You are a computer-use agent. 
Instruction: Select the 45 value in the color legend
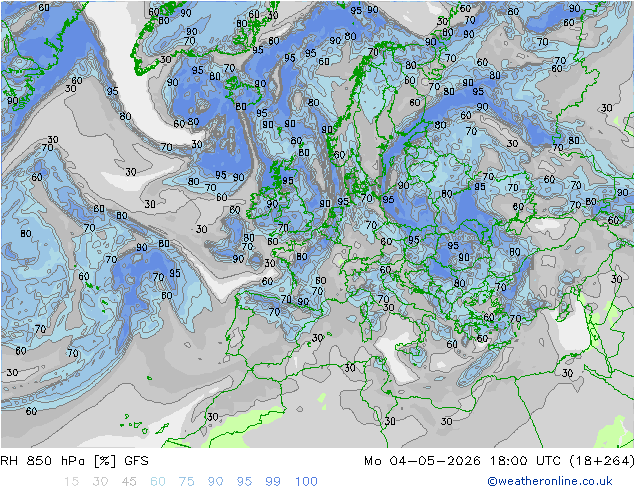pos(129,481)
